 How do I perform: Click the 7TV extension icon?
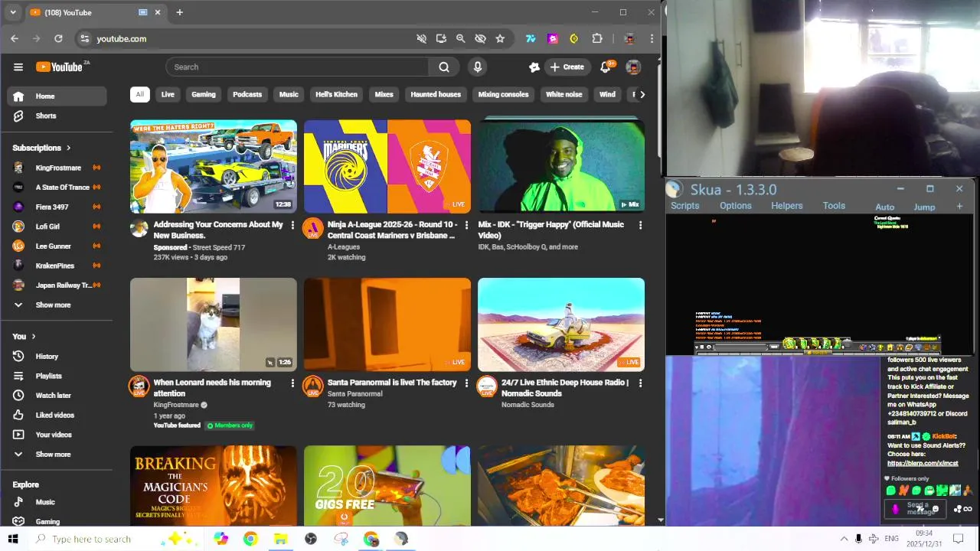531,38
